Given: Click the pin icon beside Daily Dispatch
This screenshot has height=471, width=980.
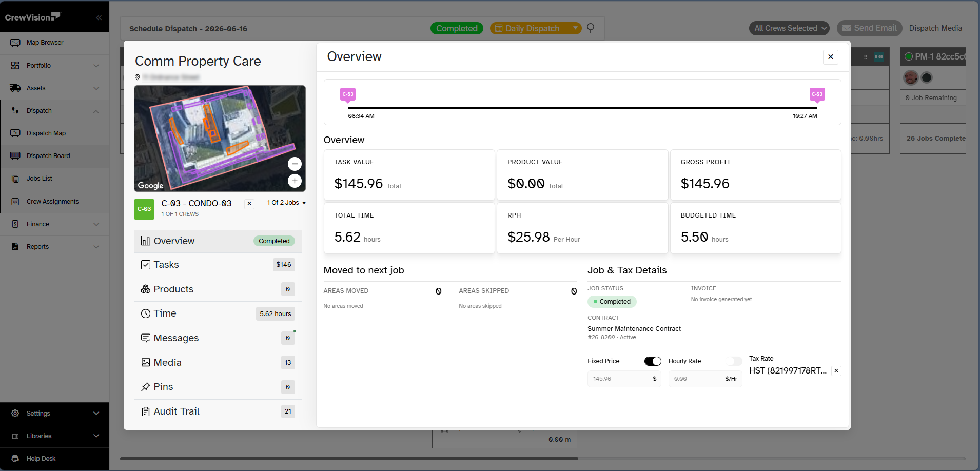Looking at the screenshot, I should (x=591, y=28).
